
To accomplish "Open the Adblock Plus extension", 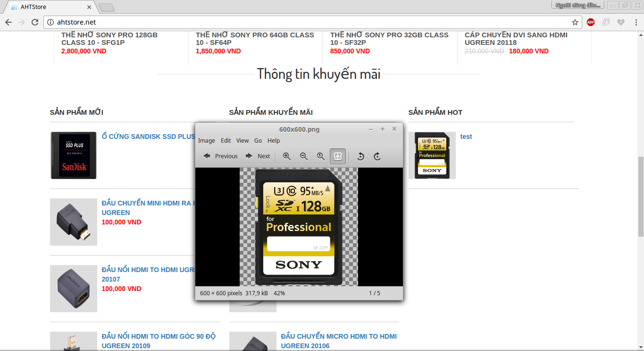I will [591, 22].
